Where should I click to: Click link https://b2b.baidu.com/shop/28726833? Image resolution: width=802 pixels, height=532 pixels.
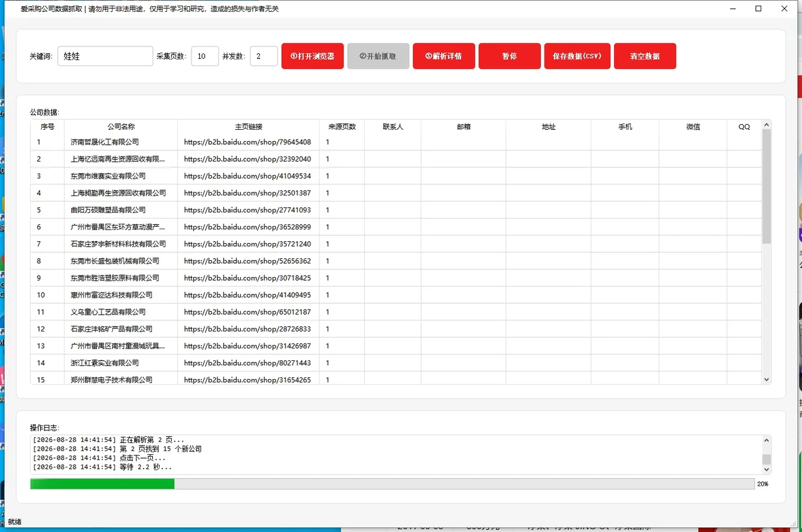(247, 329)
